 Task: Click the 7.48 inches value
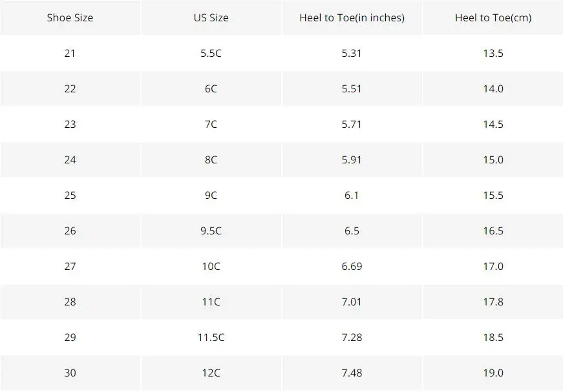point(352,373)
